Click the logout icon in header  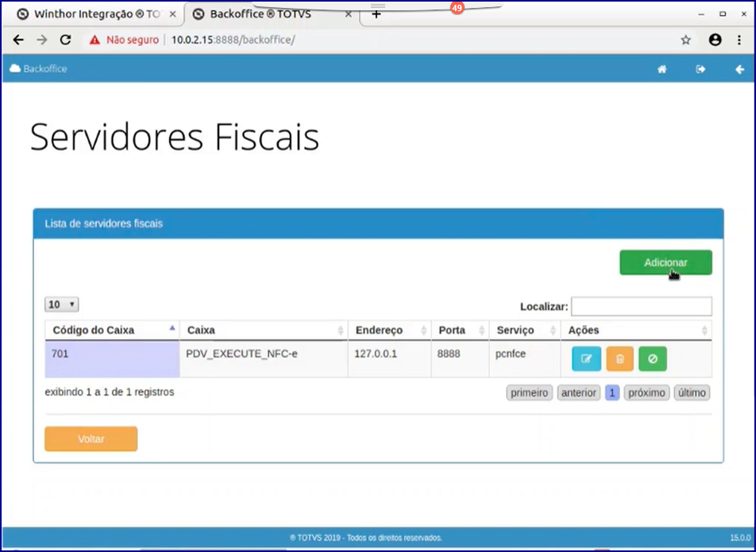[700, 69]
